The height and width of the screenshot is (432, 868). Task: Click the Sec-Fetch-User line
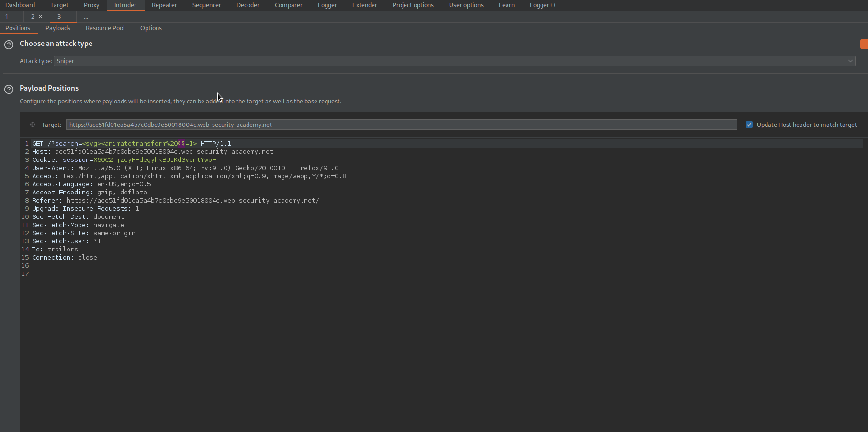[67, 241]
